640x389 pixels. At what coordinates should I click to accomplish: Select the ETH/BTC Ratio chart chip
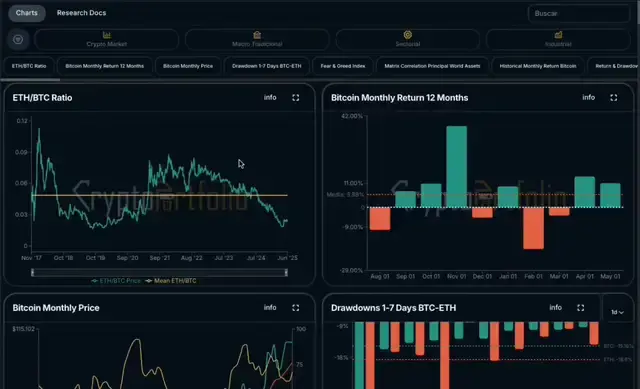pos(29,66)
